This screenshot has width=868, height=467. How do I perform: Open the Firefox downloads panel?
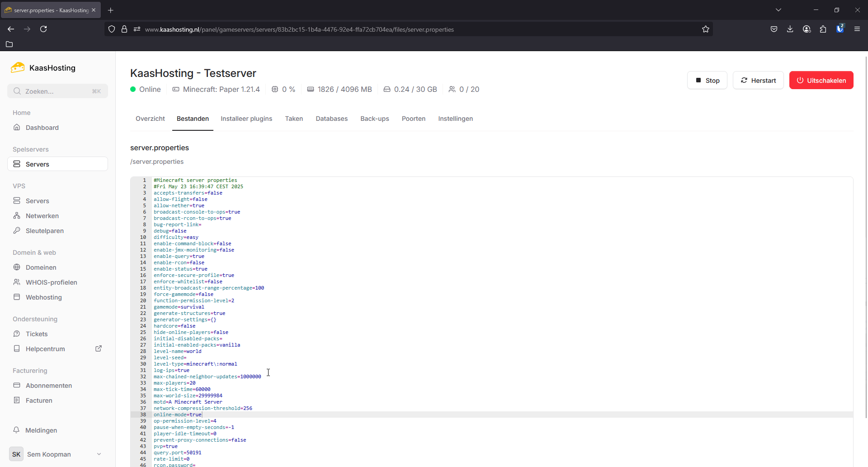790,29
